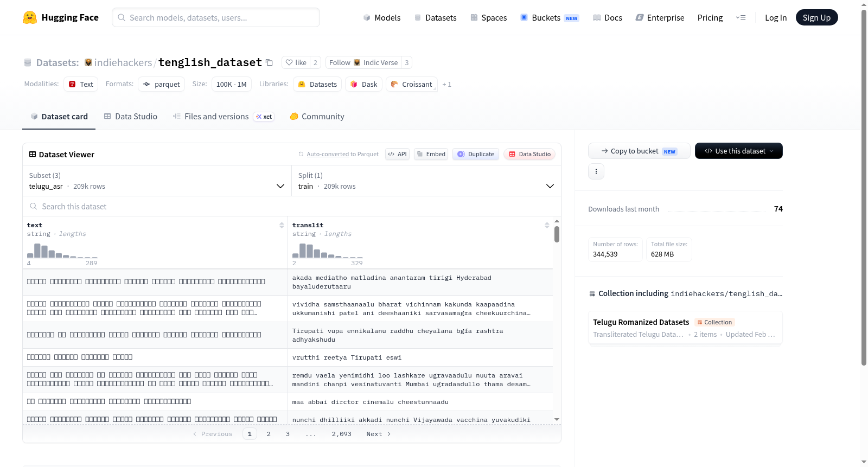The width and height of the screenshot is (868, 467).
Task: Click Copy to bucket button
Action: point(639,151)
